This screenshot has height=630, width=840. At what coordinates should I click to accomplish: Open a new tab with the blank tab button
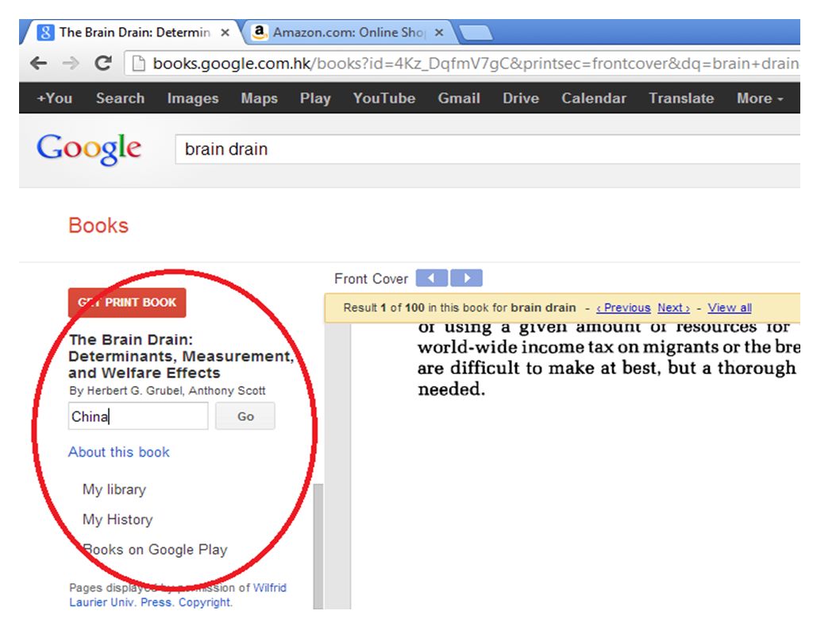[x=475, y=33]
